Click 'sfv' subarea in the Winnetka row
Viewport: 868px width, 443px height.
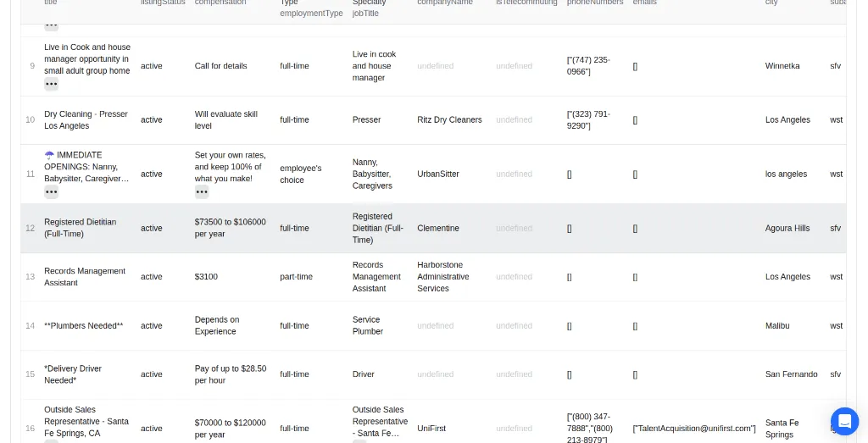pos(835,66)
